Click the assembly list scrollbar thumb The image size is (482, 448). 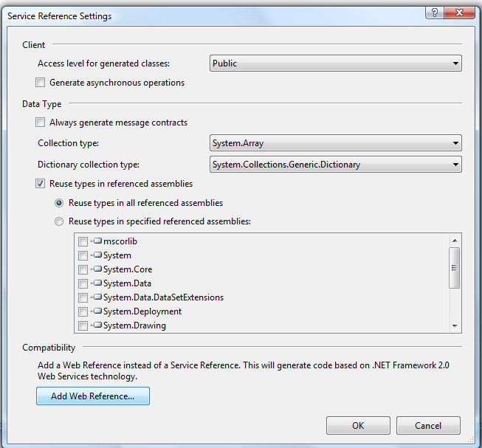tap(455, 268)
